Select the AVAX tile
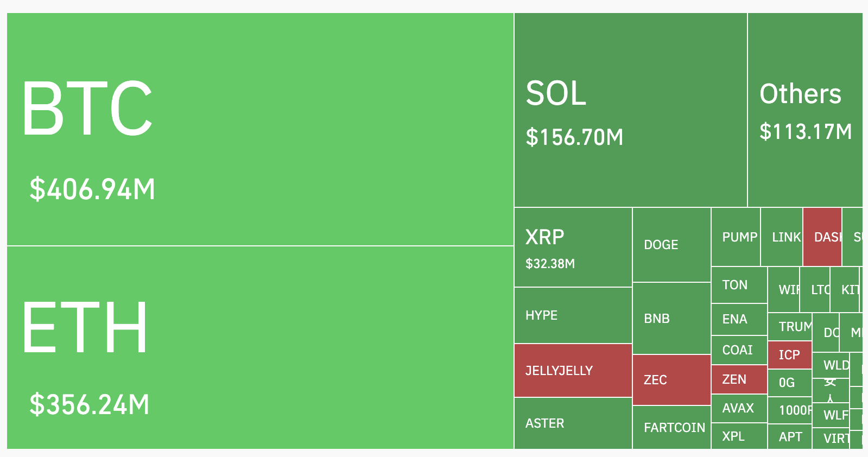The image size is (868, 457). click(739, 408)
